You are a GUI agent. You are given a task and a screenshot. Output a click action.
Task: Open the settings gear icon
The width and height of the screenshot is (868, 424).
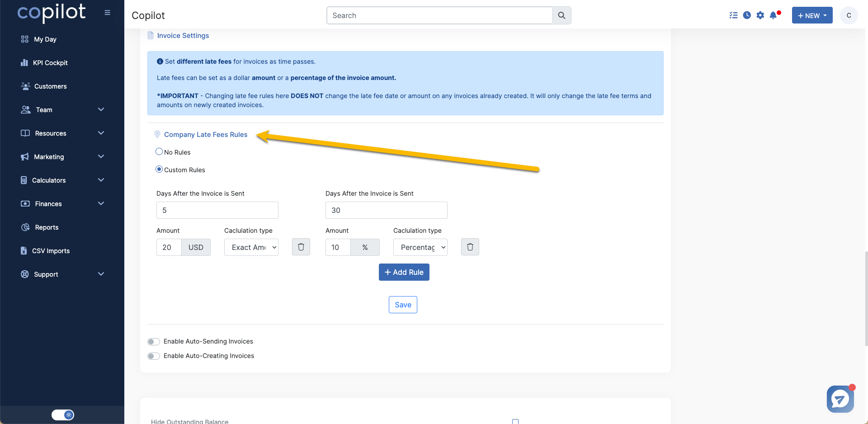point(760,15)
